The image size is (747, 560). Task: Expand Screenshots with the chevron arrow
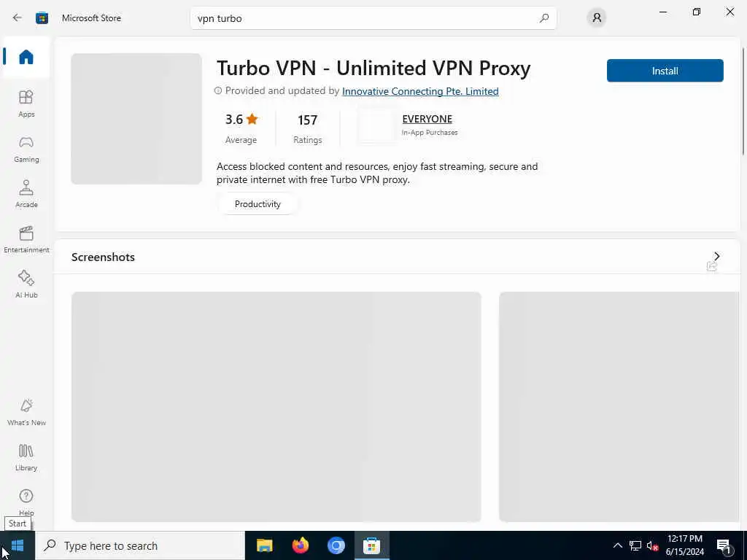pos(716,256)
